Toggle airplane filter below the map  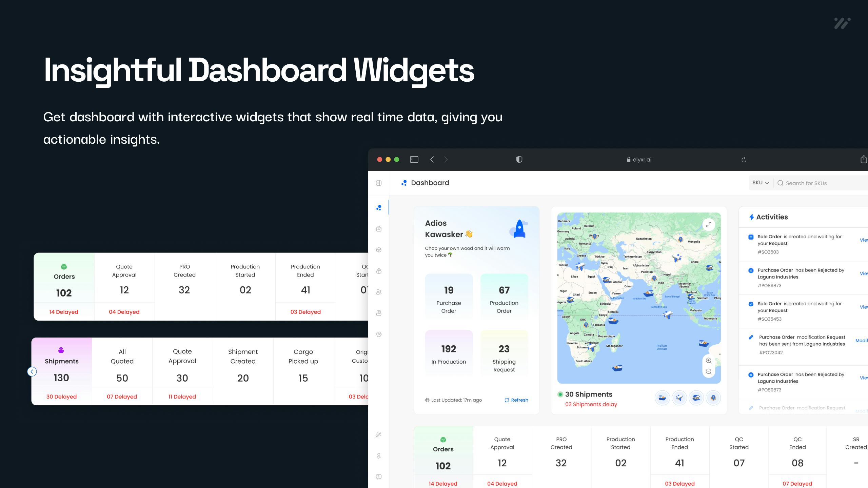click(x=679, y=398)
